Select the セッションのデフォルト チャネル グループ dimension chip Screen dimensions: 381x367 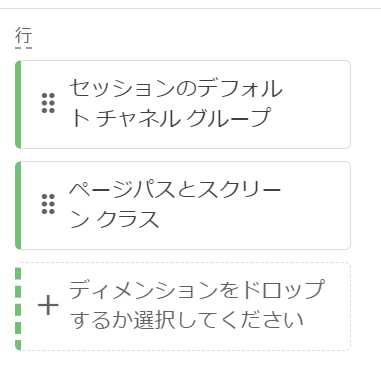tap(183, 104)
